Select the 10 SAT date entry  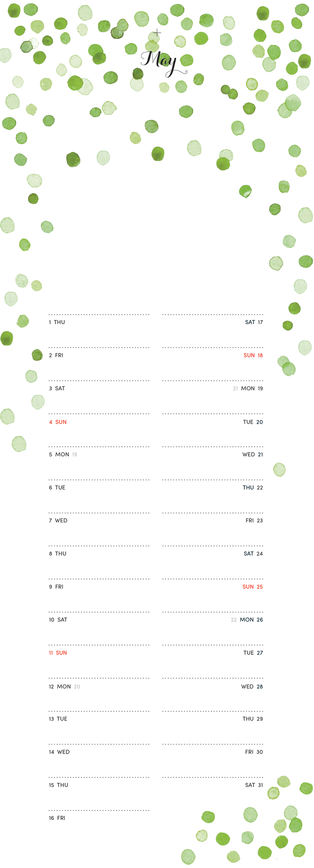(58, 620)
